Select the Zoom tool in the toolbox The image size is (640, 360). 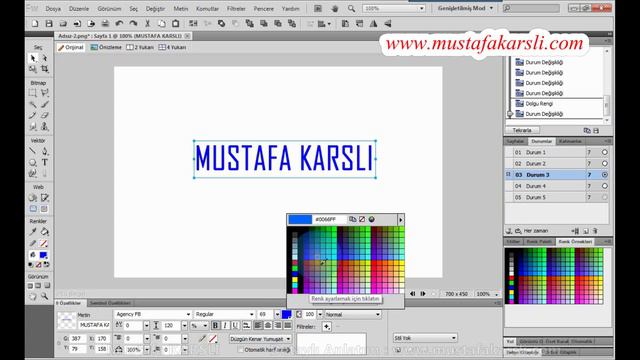coord(44,296)
